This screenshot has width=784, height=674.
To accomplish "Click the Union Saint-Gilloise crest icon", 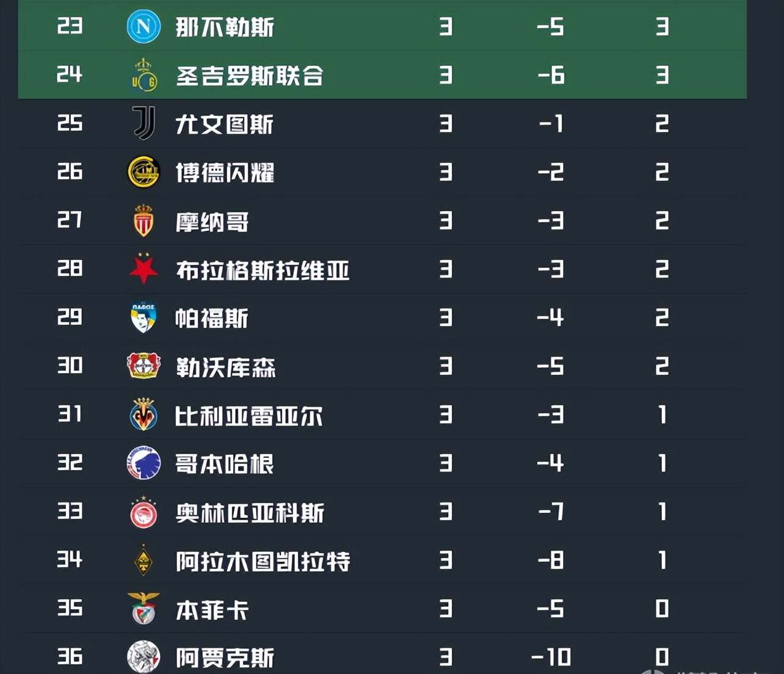I will pos(144,75).
